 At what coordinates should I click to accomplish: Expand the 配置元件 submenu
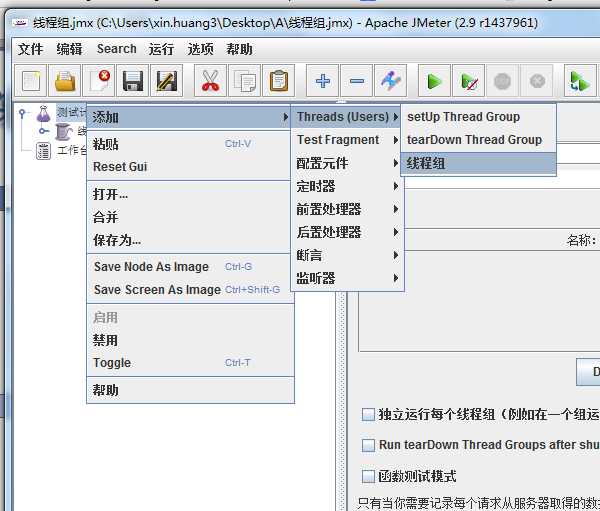click(x=347, y=163)
